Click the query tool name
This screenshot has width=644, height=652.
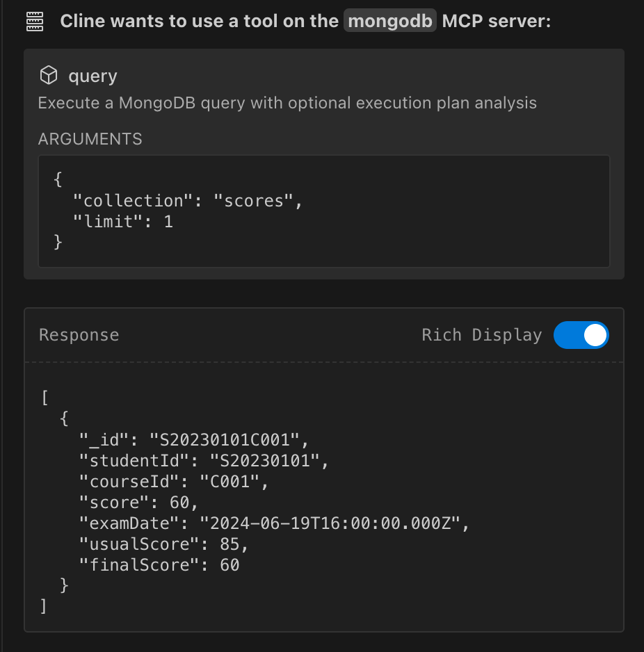click(92, 76)
